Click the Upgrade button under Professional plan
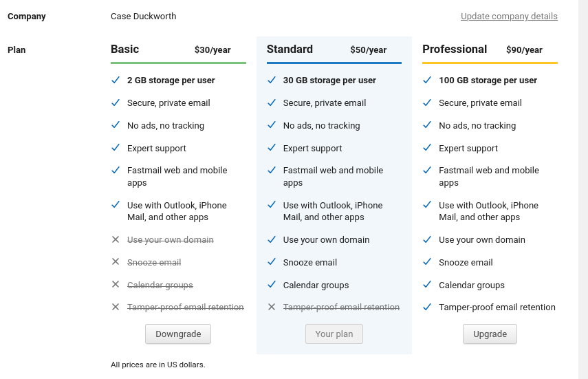 (490, 334)
